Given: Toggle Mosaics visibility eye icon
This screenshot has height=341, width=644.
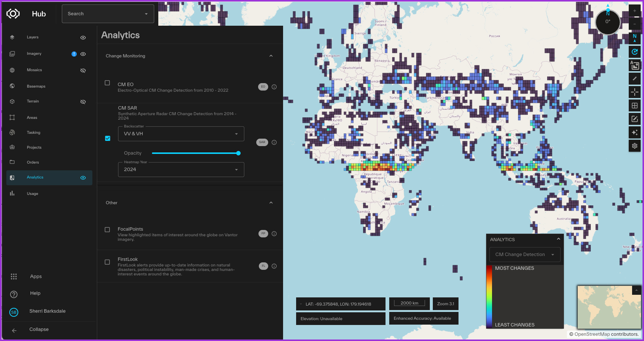Looking at the screenshot, I should click(x=83, y=70).
